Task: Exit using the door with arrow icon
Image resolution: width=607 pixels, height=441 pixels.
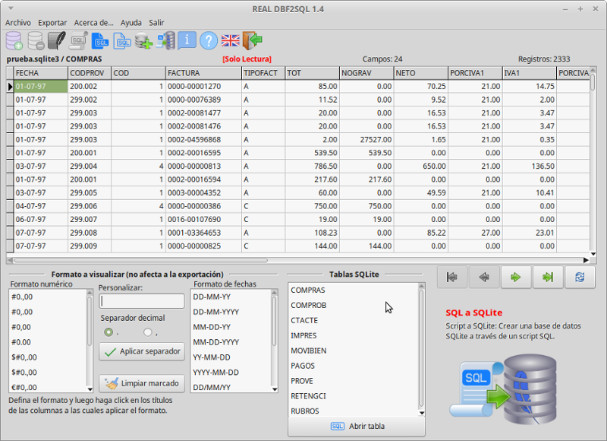Action: click(x=252, y=40)
